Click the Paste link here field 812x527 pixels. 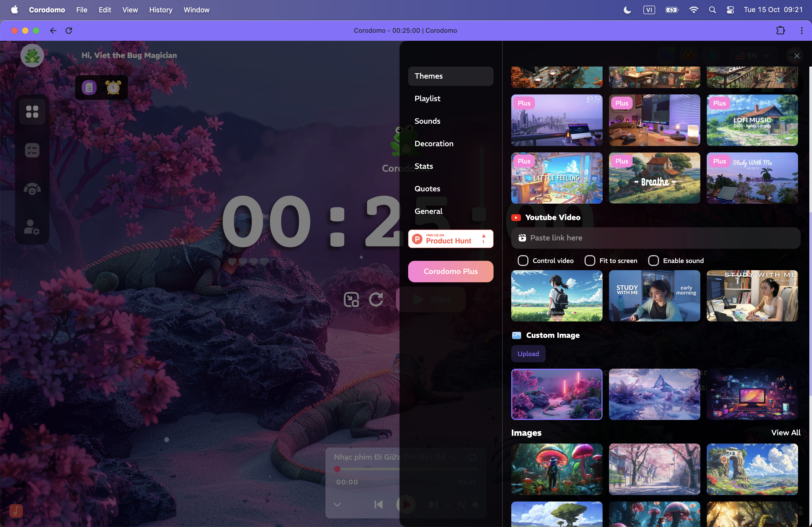[655, 238]
